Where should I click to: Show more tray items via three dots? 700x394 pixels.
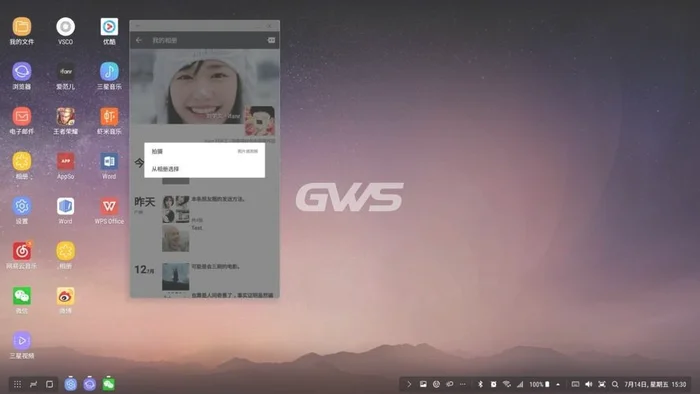click(x=463, y=384)
